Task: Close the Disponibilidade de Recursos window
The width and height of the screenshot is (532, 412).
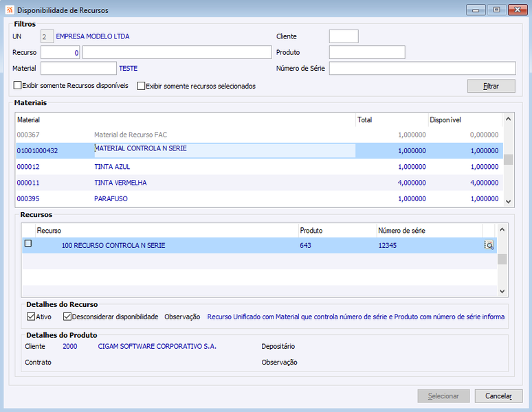Action: [x=518, y=10]
